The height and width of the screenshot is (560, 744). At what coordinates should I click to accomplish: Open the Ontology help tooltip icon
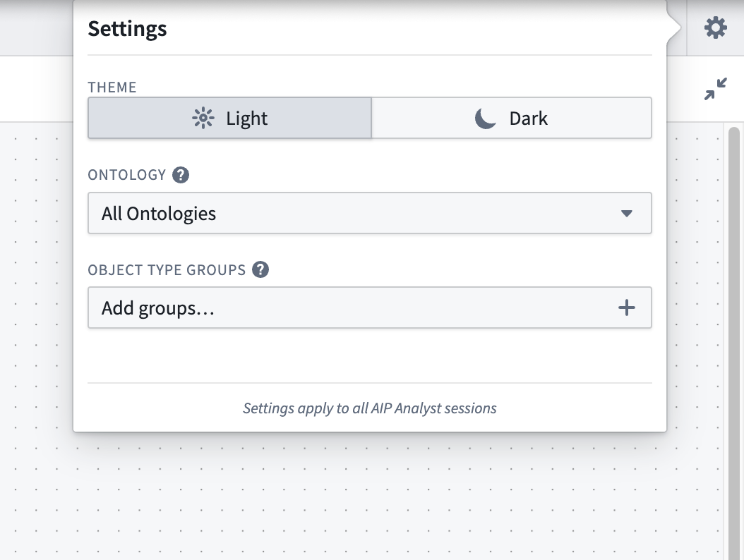click(180, 174)
